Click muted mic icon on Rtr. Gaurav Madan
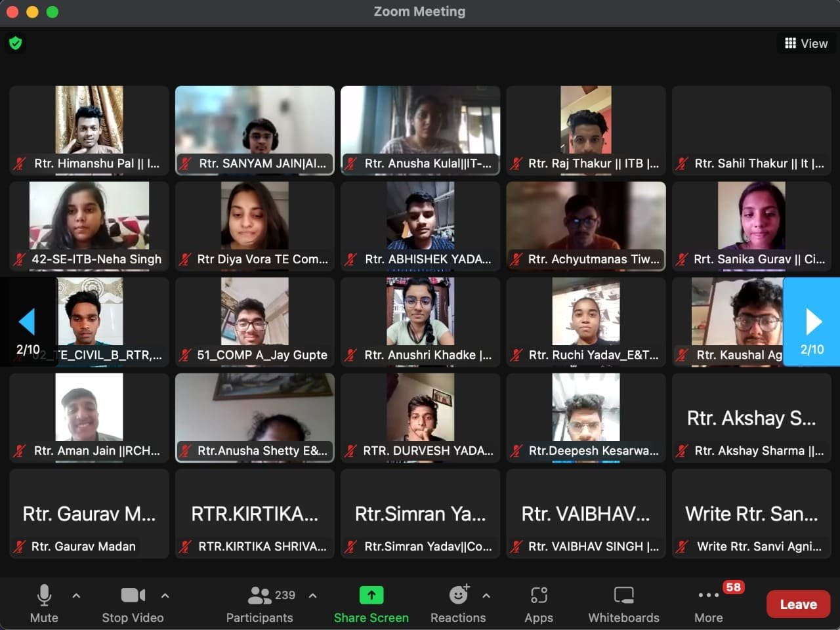The image size is (840, 630). tap(20, 546)
